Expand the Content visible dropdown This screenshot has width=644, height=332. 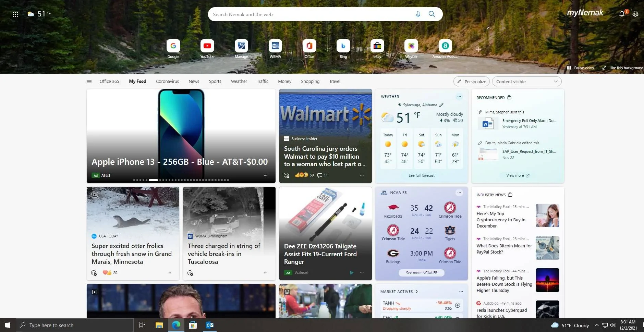pos(527,82)
